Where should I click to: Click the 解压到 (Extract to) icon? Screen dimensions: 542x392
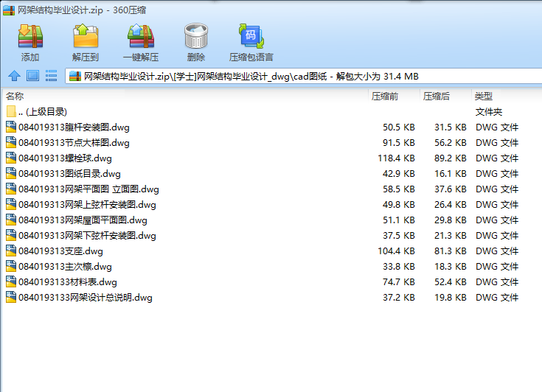point(86,36)
